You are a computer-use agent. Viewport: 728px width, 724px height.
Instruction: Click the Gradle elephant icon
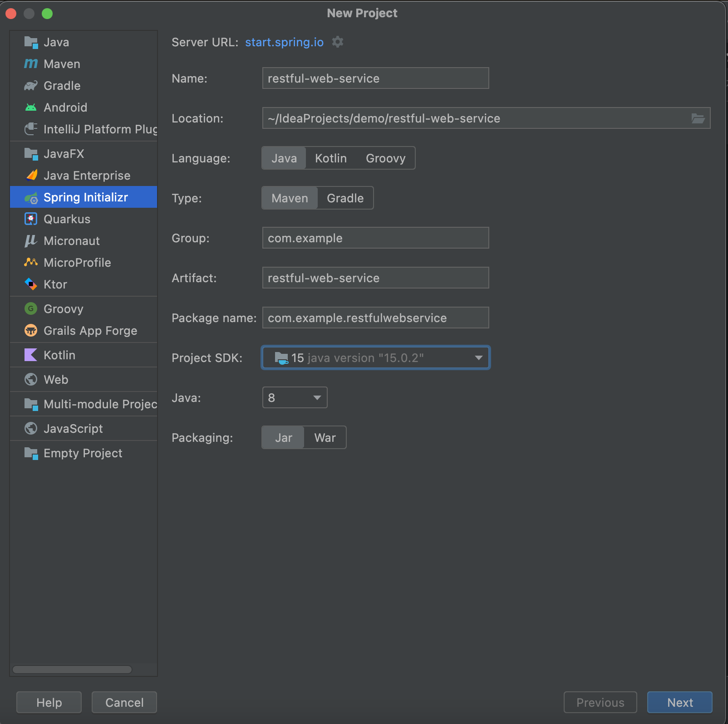(x=31, y=86)
